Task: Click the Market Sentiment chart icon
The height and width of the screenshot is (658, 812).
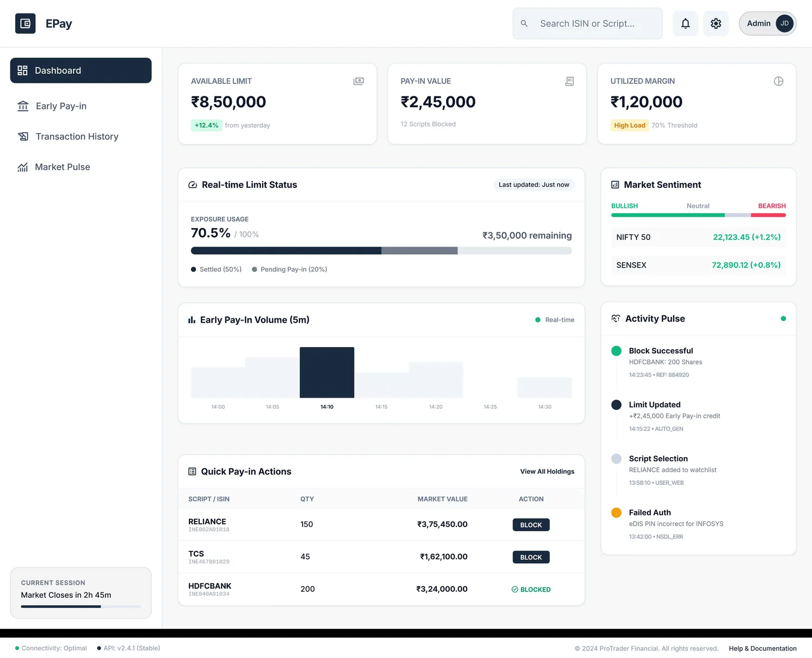Action: (x=615, y=185)
